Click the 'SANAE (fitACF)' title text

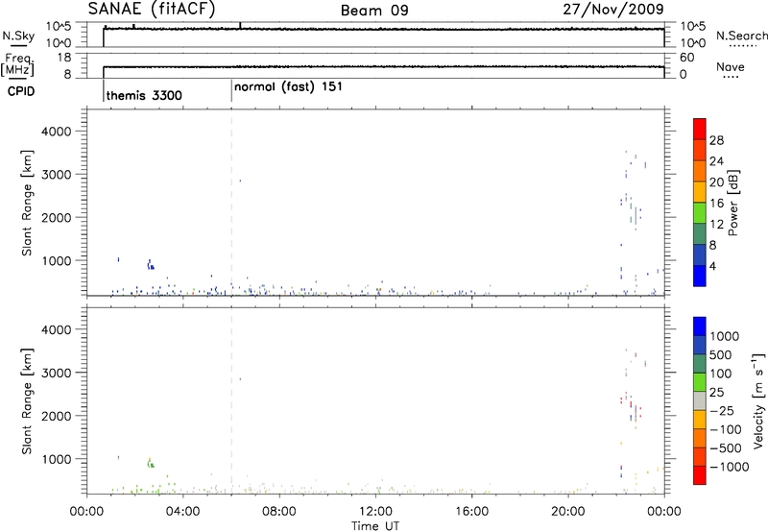pos(152,9)
